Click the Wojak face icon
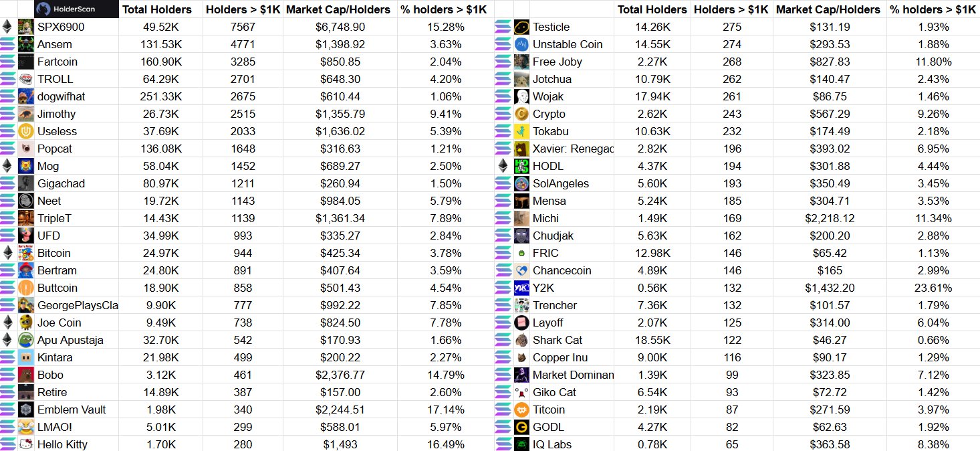Viewport: 980px width, 451px height. click(522, 96)
